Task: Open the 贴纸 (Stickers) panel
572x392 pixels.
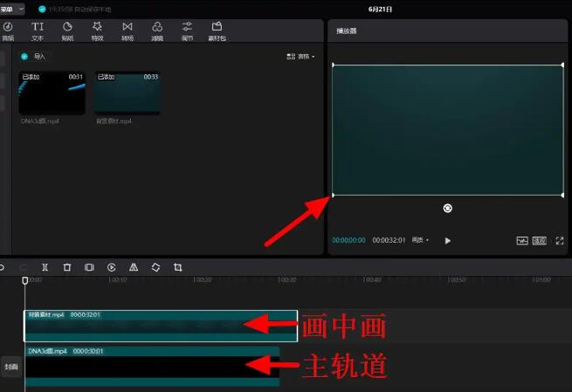Action: point(67,31)
